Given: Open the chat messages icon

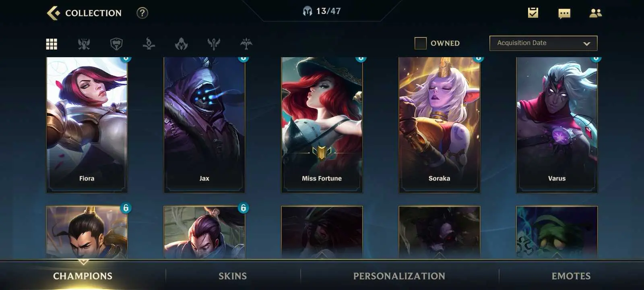Looking at the screenshot, I should point(564,13).
